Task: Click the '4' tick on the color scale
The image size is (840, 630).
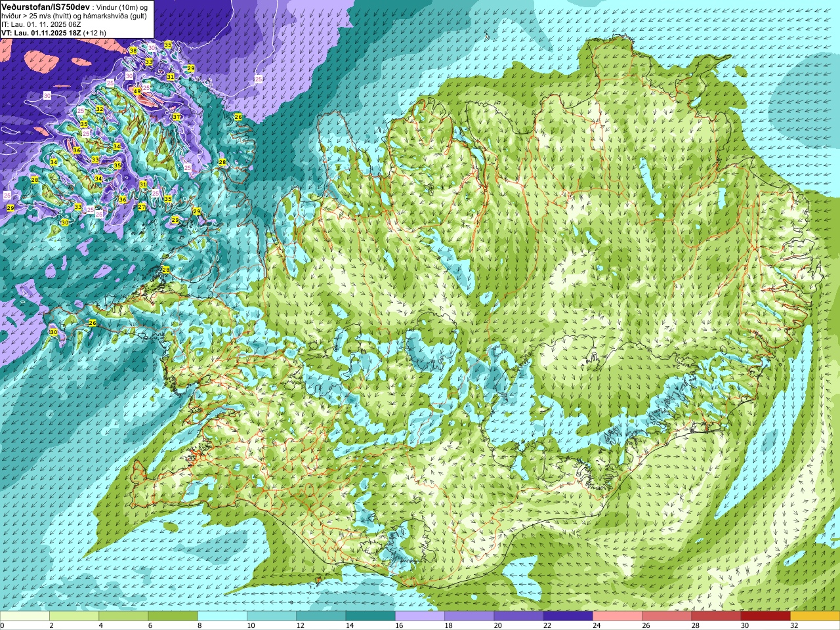Action: pyautogui.click(x=100, y=625)
